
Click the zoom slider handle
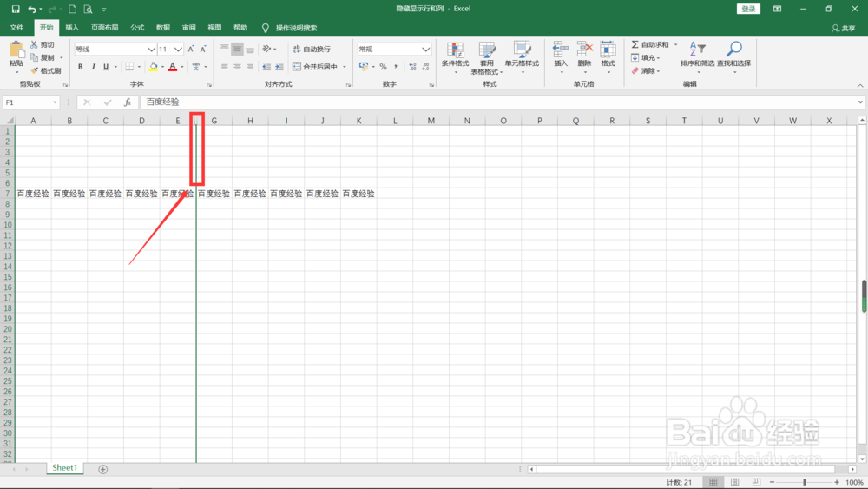point(805,482)
